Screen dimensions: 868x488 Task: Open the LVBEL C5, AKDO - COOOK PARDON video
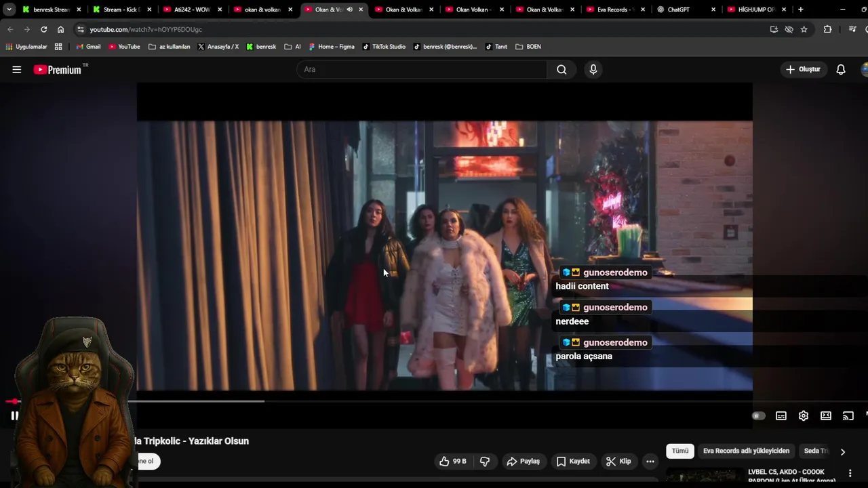(x=791, y=476)
